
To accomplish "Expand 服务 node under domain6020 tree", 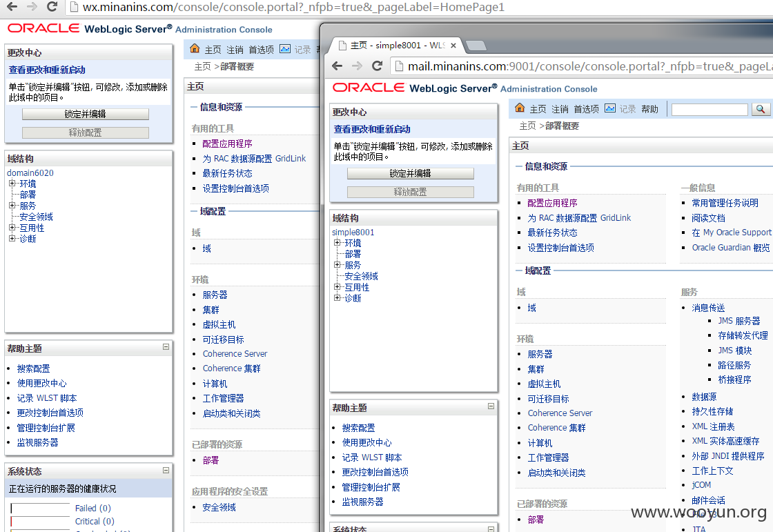I will coord(12,205).
